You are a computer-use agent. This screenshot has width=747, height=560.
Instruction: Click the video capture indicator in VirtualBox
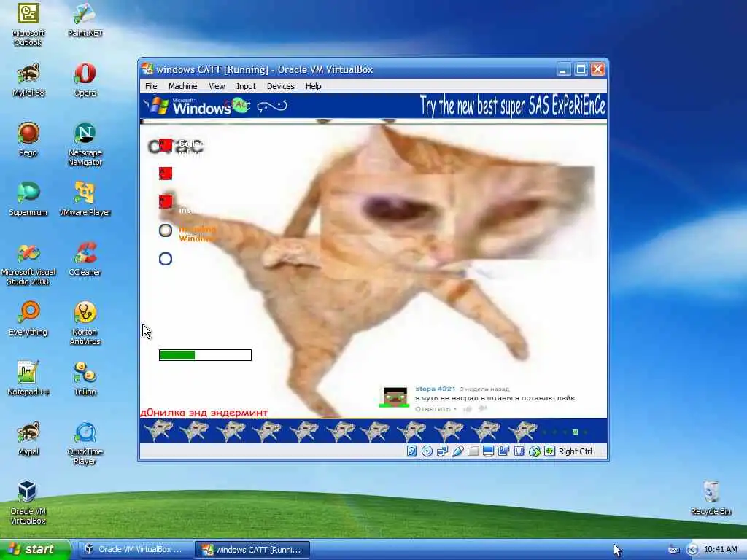[x=503, y=451]
